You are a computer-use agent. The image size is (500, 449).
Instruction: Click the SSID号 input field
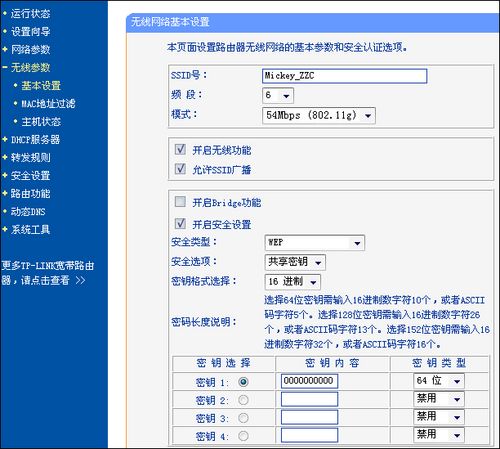(x=344, y=76)
